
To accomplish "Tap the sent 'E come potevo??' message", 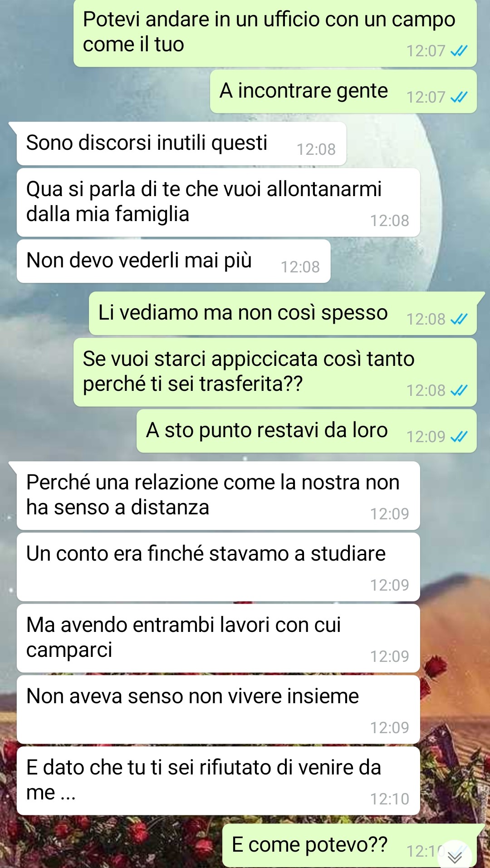I will tap(349, 845).
